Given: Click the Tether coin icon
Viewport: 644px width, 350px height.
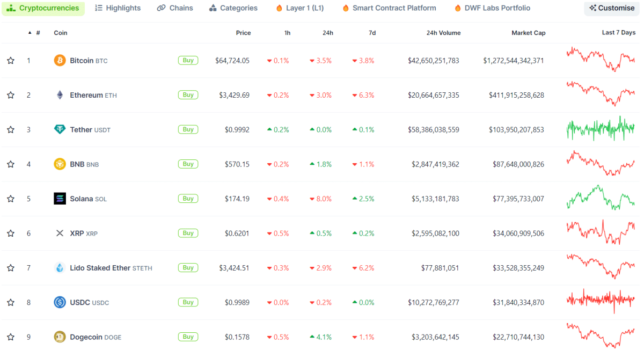Looking at the screenshot, I should [x=60, y=129].
